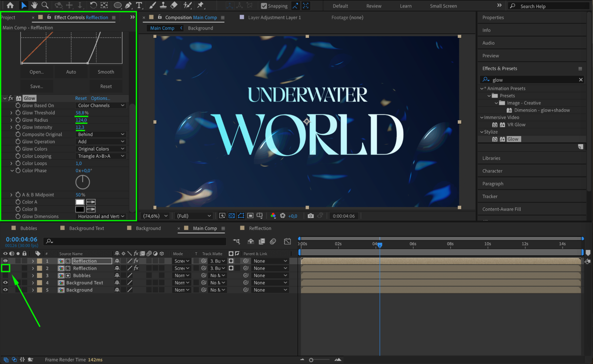The image size is (593, 364).
Task: Take snapshot with camera icon
Action: tap(310, 216)
